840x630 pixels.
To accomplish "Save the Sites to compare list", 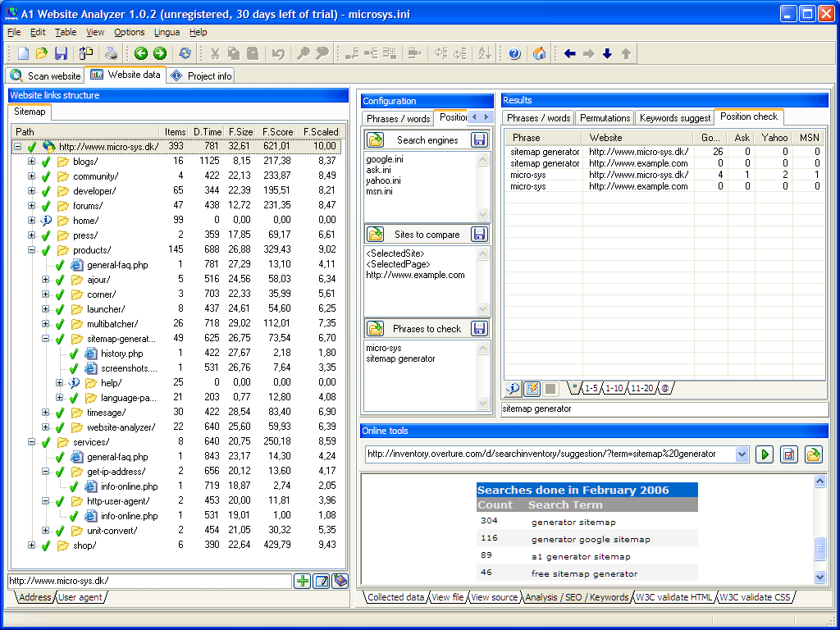I will click(479, 234).
